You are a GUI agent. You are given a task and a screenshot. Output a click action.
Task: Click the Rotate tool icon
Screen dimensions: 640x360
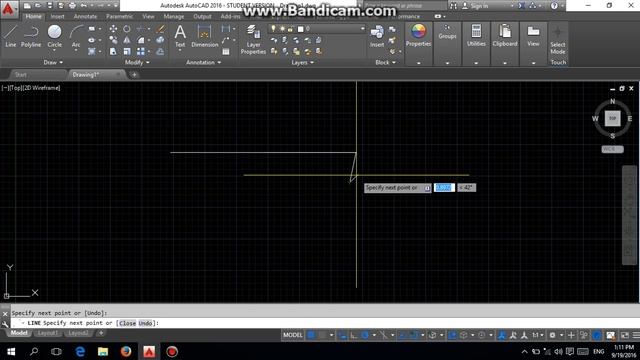[x=127, y=29]
